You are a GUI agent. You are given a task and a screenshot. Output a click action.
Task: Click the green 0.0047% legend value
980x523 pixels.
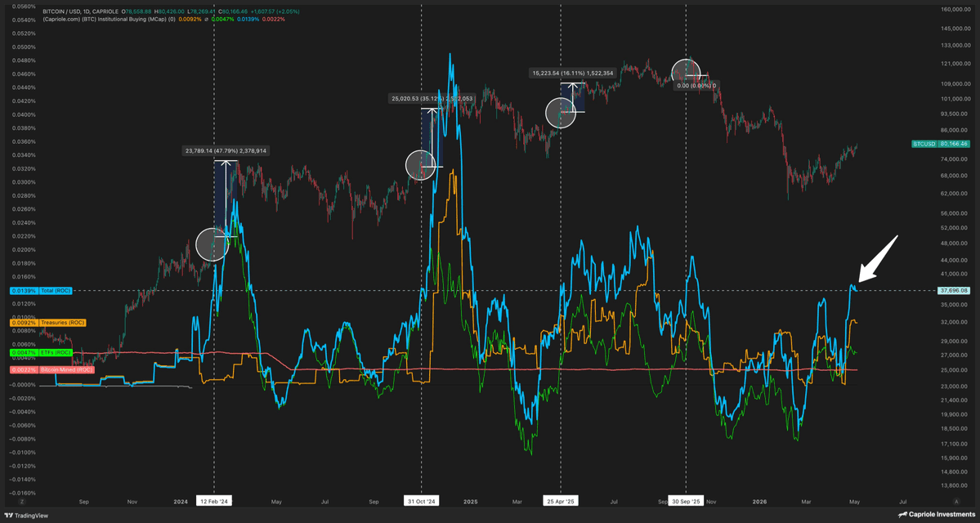(x=222, y=20)
